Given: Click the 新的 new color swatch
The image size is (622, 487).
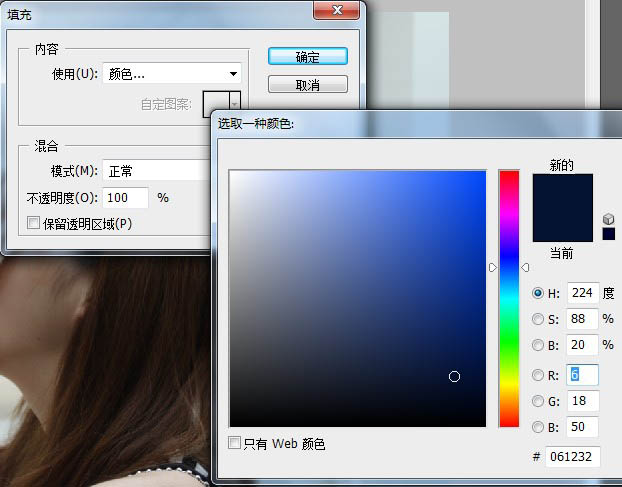Looking at the screenshot, I should 562,190.
